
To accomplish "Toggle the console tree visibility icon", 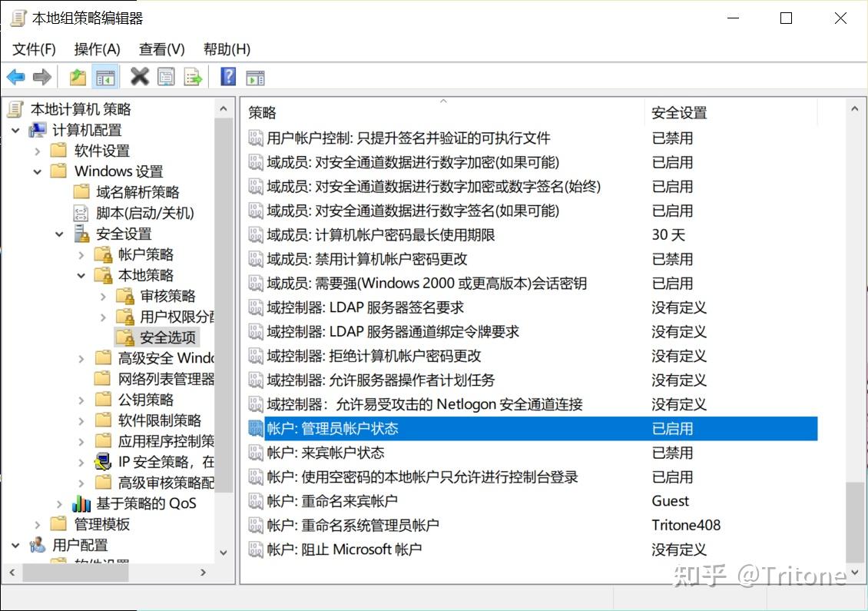I will pos(105,76).
